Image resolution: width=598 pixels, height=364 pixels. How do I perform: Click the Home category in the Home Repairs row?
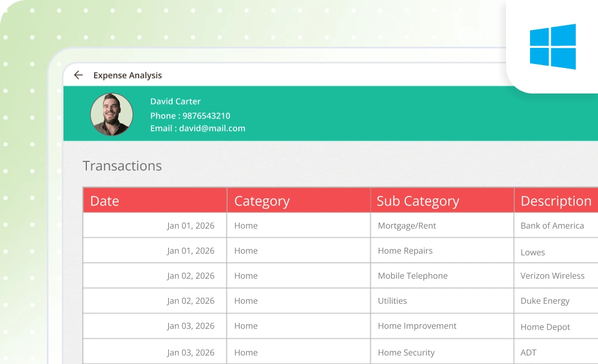coord(246,251)
